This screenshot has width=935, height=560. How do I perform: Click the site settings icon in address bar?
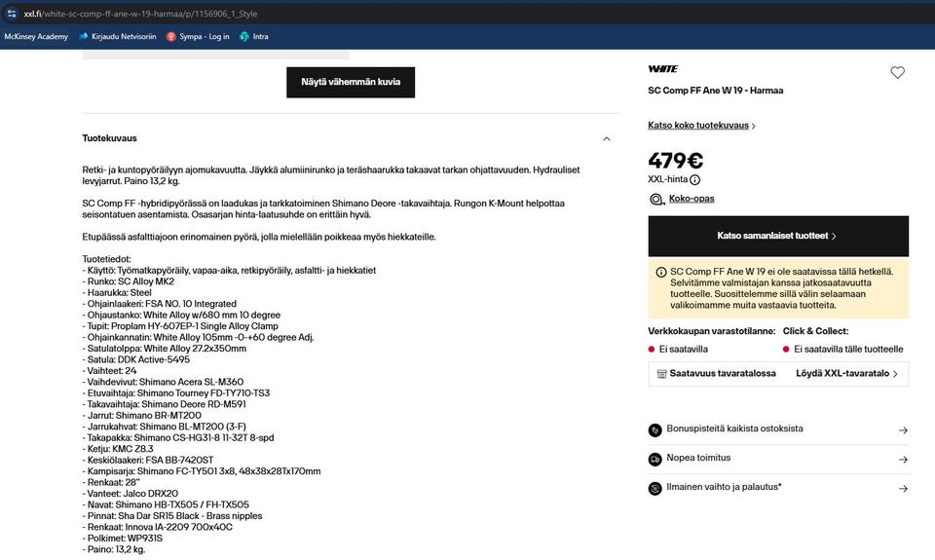tap(12, 14)
